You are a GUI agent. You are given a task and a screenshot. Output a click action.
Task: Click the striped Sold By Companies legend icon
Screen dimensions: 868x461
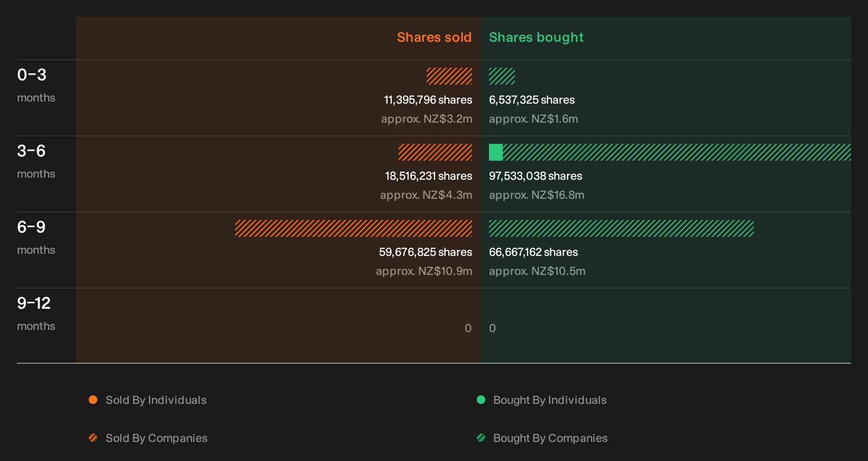tap(93, 438)
